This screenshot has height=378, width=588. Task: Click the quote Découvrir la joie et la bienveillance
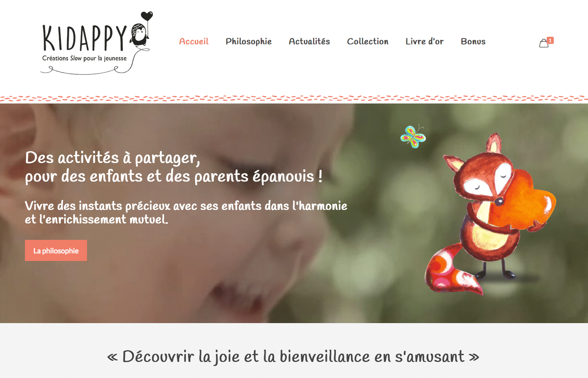(293, 357)
